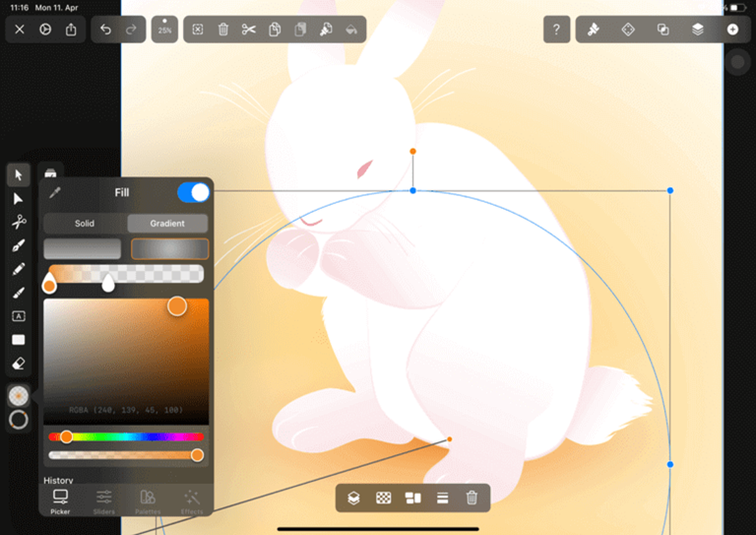
Task: Click the color picker saturation handle
Action: [177, 305]
